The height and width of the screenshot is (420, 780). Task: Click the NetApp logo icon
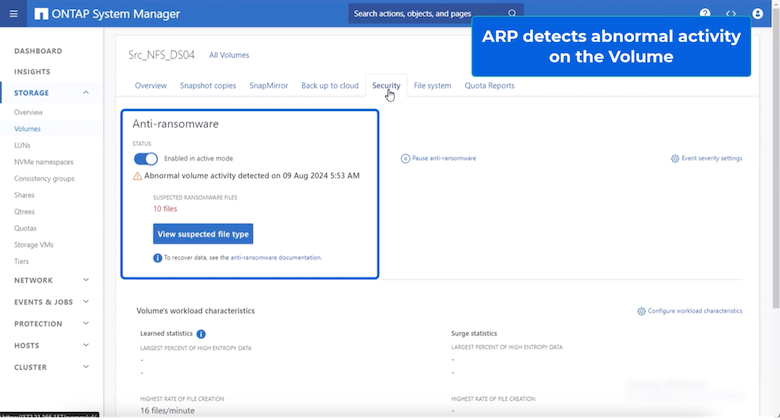point(41,13)
